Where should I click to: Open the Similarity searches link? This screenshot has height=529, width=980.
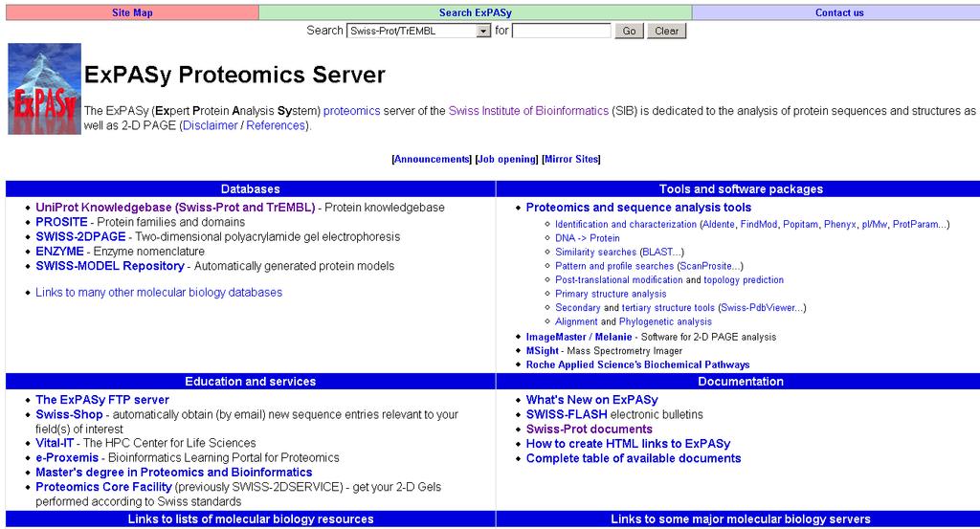coord(595,253)
